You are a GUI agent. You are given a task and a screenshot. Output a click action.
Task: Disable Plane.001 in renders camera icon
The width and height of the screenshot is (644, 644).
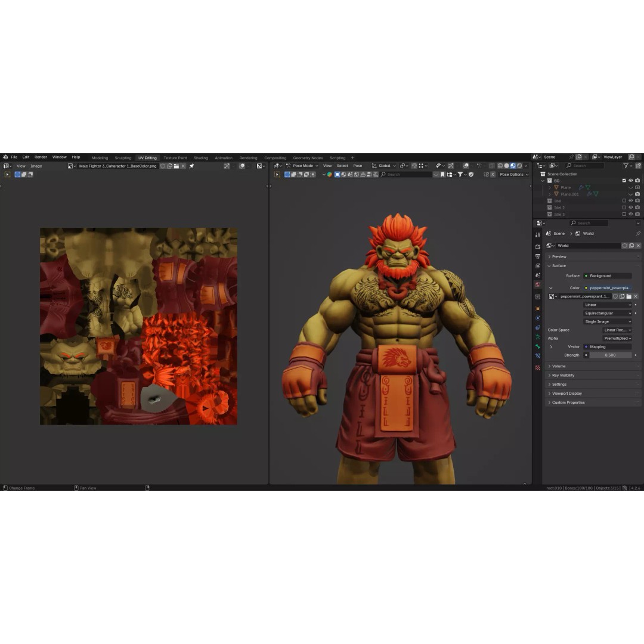click(637, 194)
